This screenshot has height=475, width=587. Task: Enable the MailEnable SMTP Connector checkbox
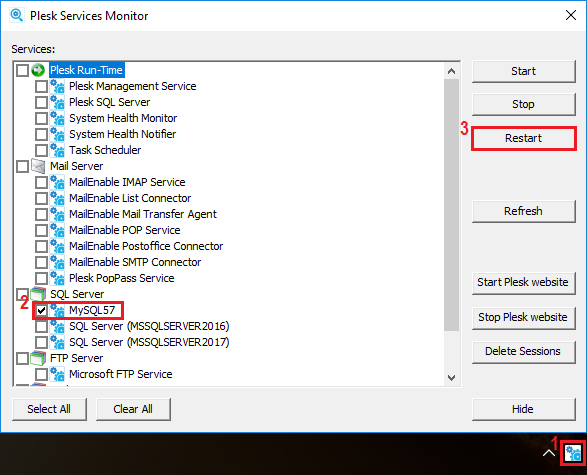(41, 262)
